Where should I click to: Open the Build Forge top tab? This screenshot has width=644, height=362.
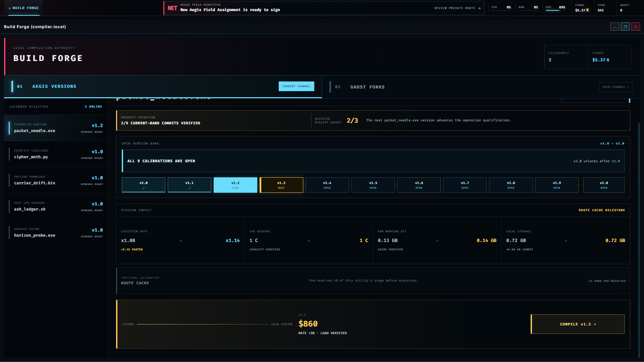24,8
